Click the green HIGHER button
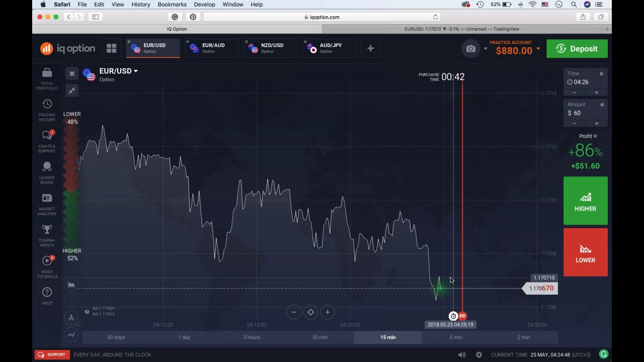The width and height of the screenshot is (644, 362). (586, 201)
